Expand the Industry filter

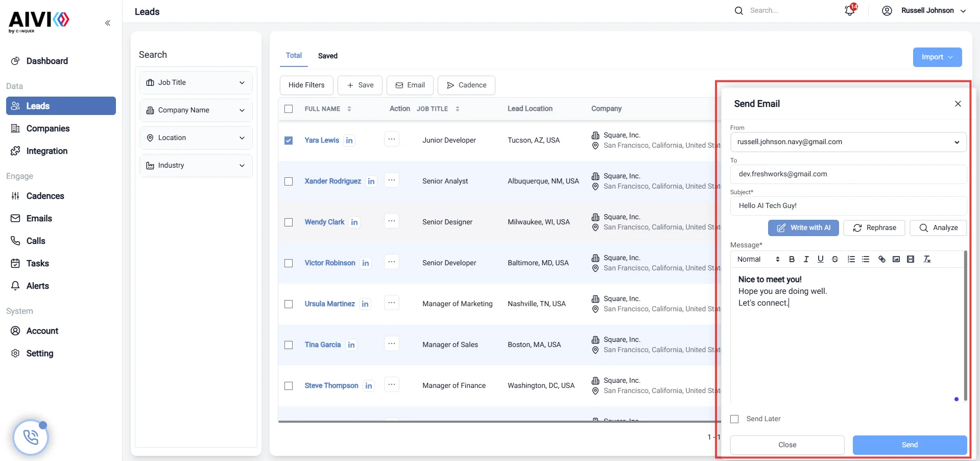coord(196,166)
